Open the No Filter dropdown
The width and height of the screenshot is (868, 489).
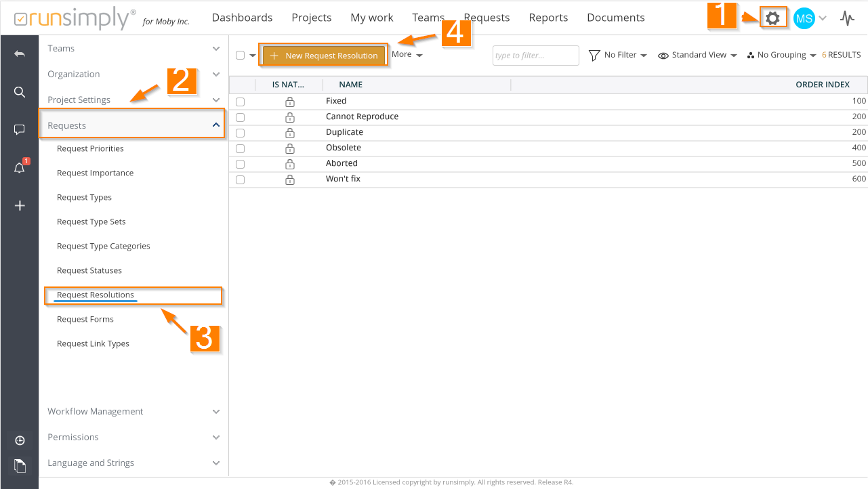(x=617, y=56)
